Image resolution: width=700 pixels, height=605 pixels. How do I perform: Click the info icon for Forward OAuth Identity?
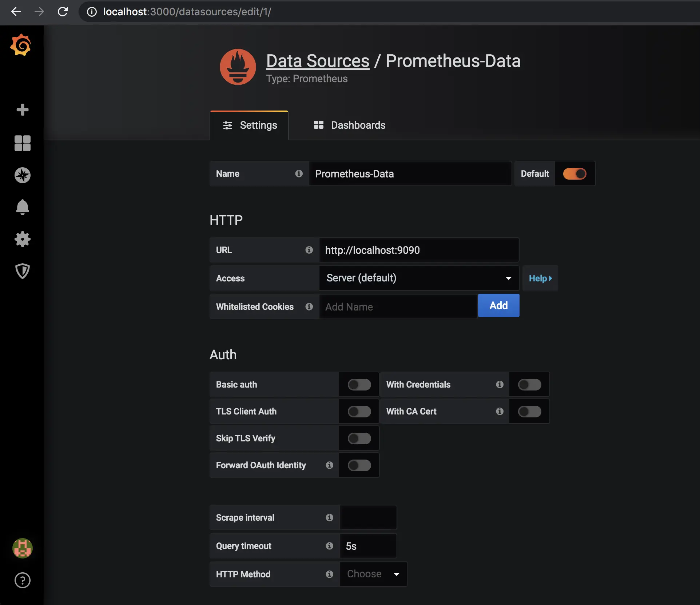(330, 465)
